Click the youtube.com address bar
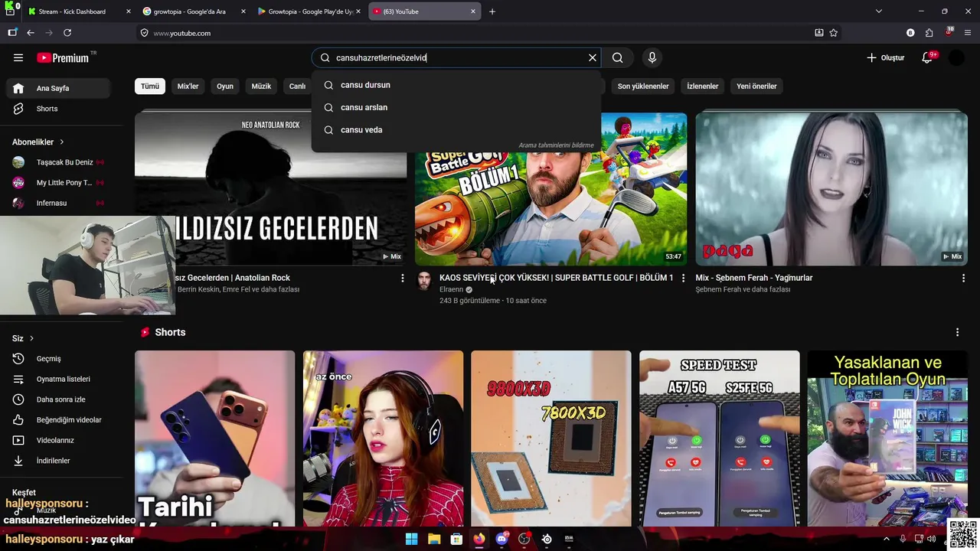The image size is (980, 551). coord(475,33)
